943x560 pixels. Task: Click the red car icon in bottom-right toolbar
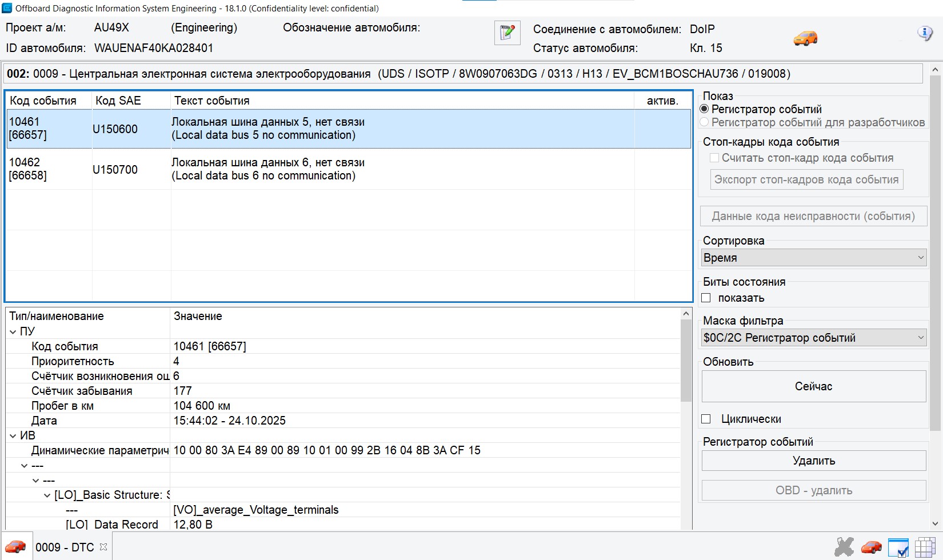[x=871, y=547]
